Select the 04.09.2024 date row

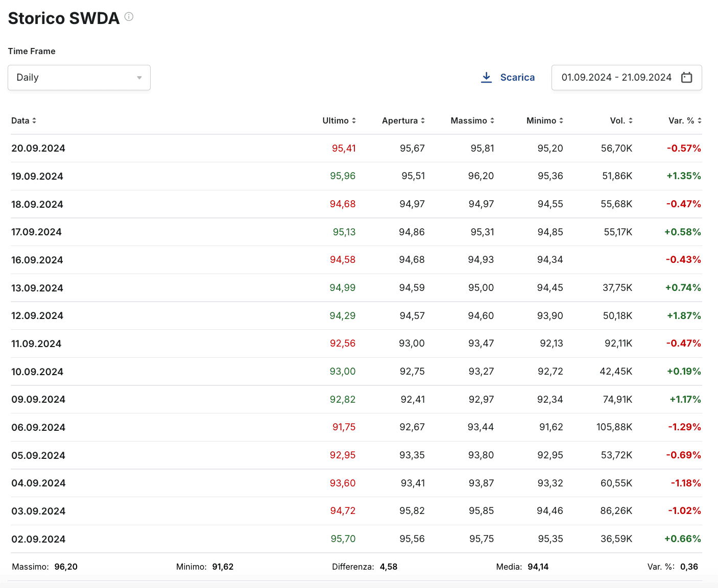click(356, 483)
